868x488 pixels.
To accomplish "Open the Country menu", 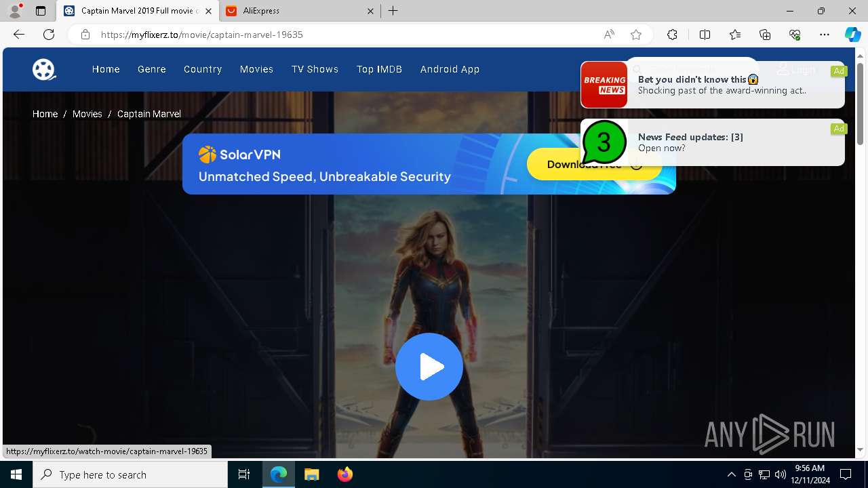I will (203, 69).
